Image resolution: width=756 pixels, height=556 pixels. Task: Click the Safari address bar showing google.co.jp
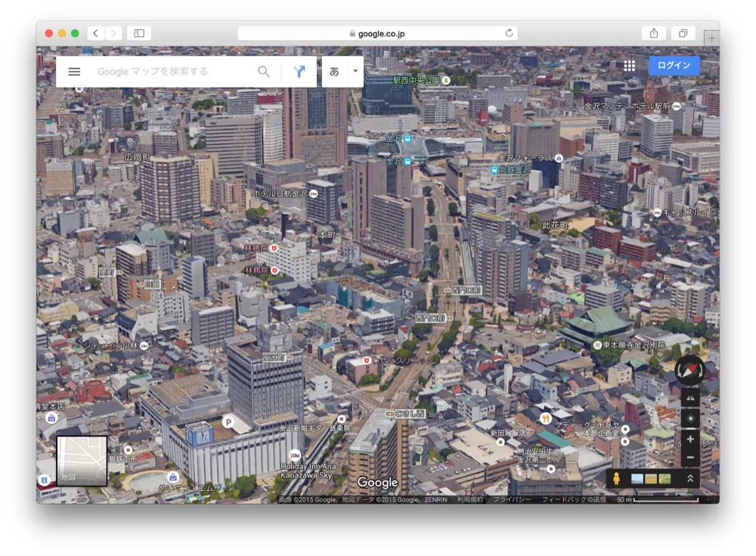378,32
